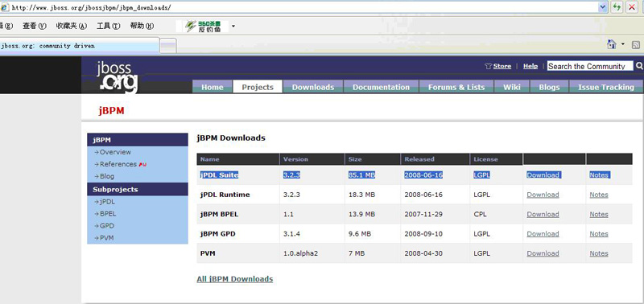Open the home button dropdown arrow
This screenshot has width=644, height=304.
[x=622, y=44]
